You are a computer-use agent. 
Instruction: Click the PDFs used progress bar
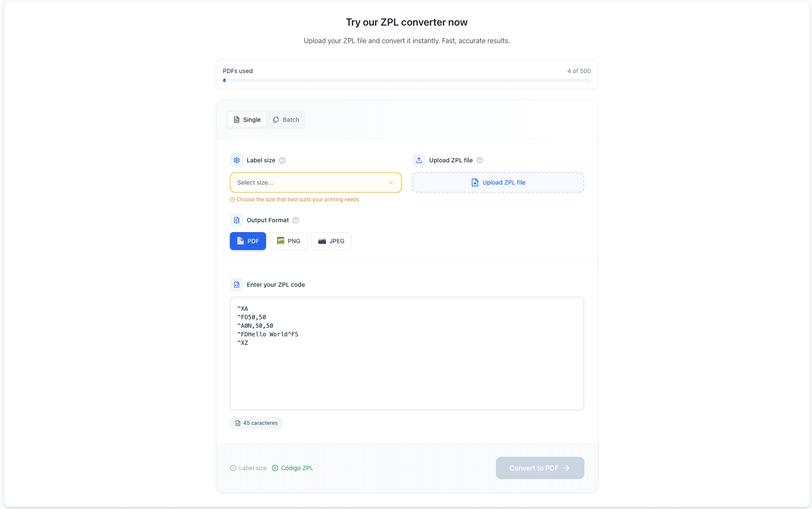point(407,80)
